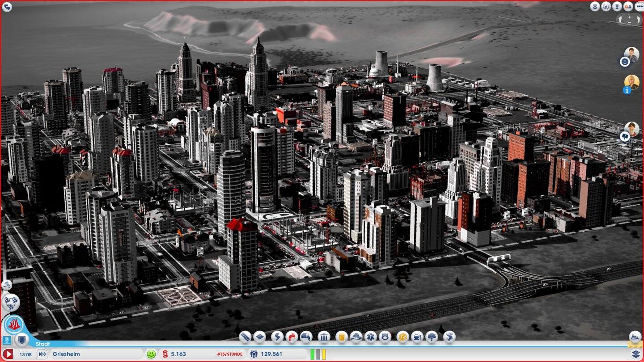The width and height of the screenshot is (644, 362).
Task: Zoom out with the minus camera control
Action: [x=629, y=22]
